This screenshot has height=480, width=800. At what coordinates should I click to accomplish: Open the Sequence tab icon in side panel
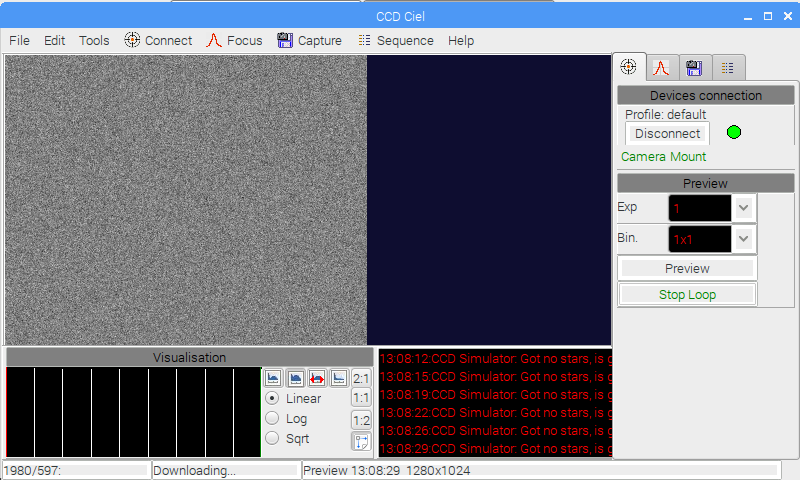[x=727, y=68]
